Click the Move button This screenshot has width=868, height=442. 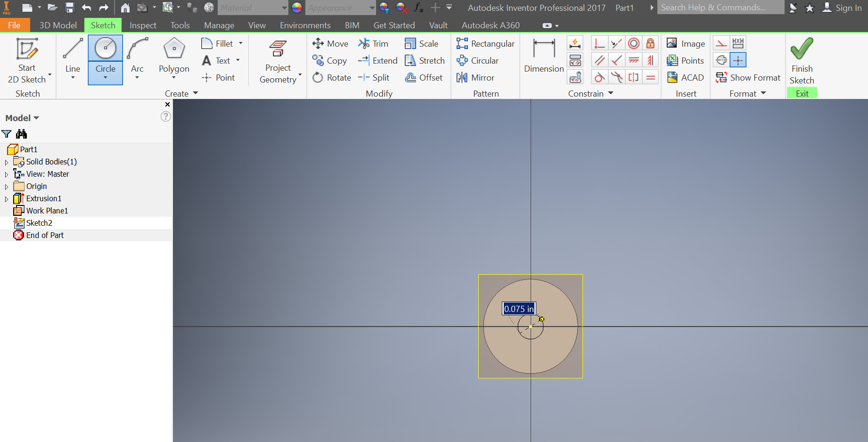point(330,43)
